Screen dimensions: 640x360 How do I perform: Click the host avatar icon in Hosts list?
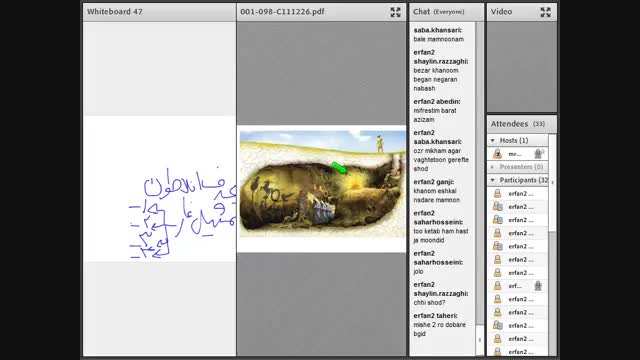pos(497,153)
